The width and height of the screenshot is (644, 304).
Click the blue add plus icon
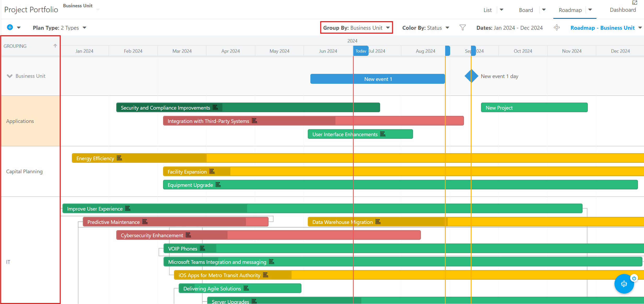pyautogui.click(x=10, y=27)
